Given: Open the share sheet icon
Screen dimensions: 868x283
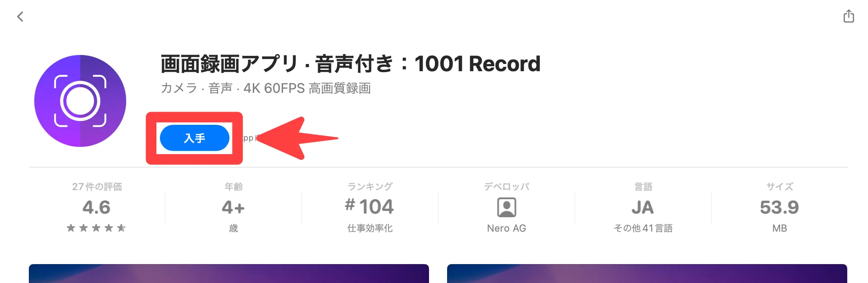Looking at the screenshot, I should pos(849,16).
